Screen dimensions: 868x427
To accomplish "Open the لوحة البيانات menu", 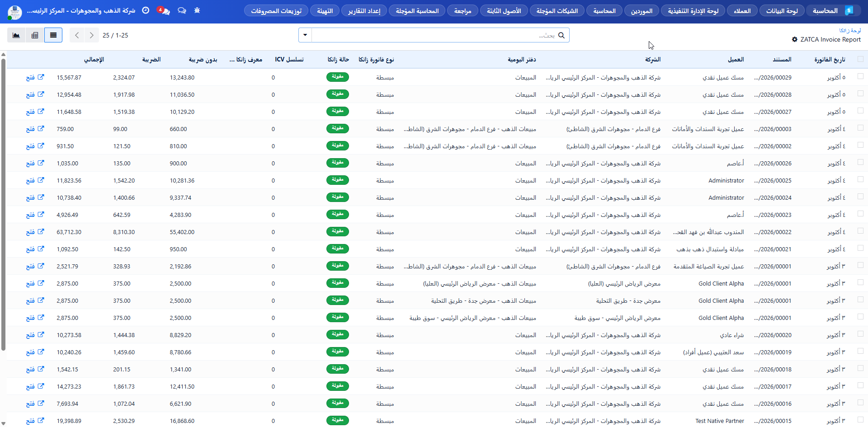I will pyautogui.click(x=782, y=10).
